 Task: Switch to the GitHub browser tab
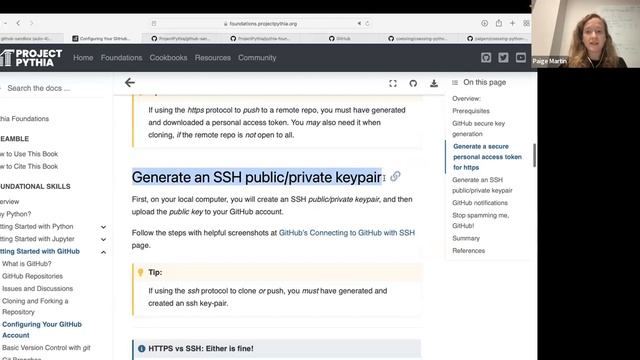(340, 38)
